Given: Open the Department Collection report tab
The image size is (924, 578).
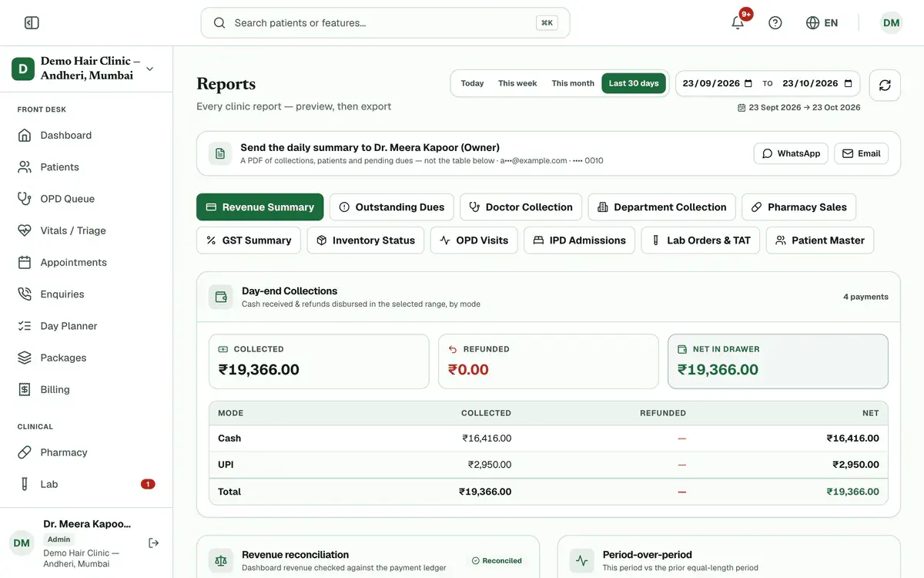Looking at the screenshot, I should [661, 207].
